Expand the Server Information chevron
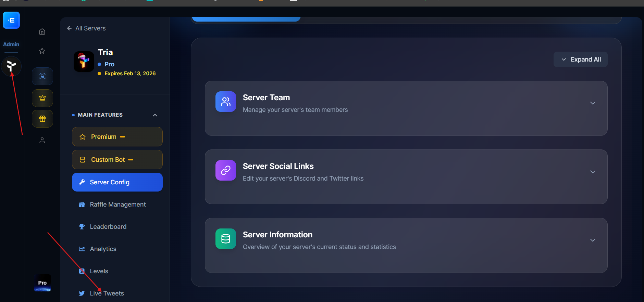This screenshot has width=644, height=302. (593, 240)
